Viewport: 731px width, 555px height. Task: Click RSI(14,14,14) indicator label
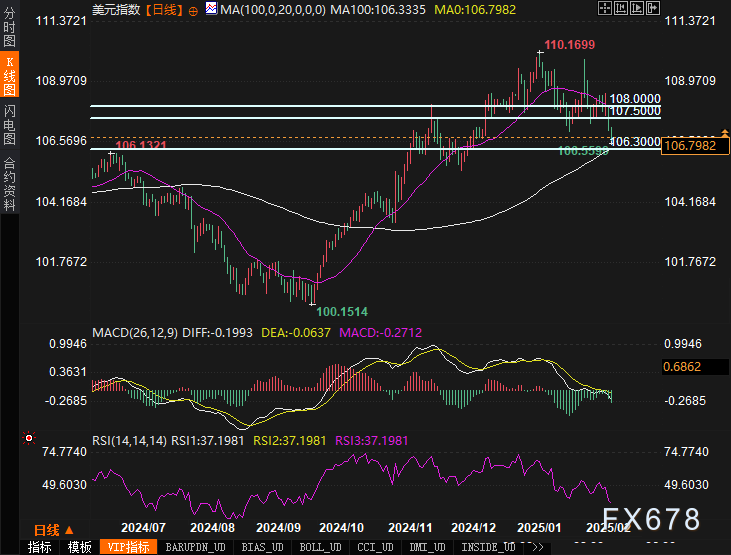(x=130, y=440)
